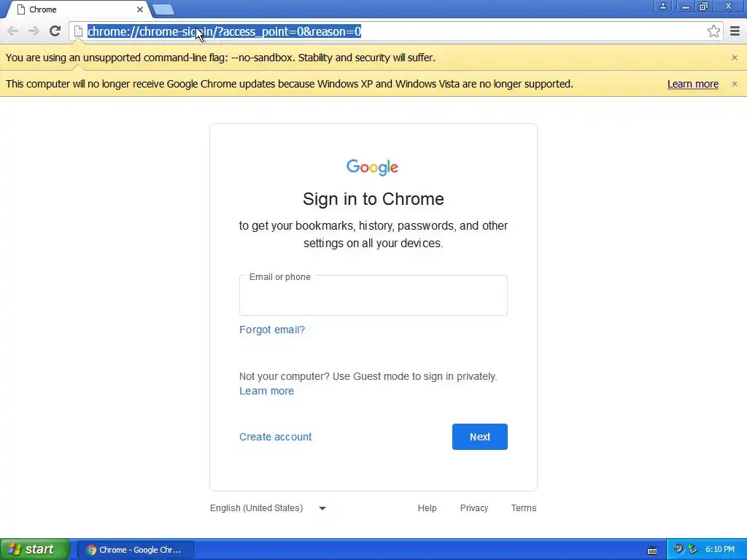
Task: Open Learn more in the update infobar
Action: tap(693, 84)
